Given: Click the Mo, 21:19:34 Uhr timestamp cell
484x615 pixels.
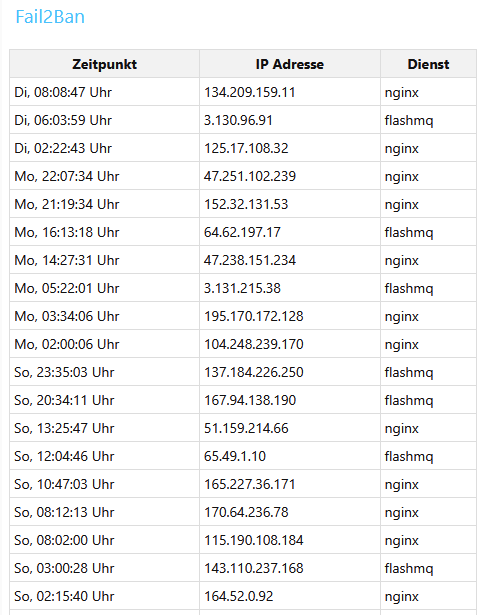Looking at the screenshot, I should pyautogui.click(x=104, y=204).
